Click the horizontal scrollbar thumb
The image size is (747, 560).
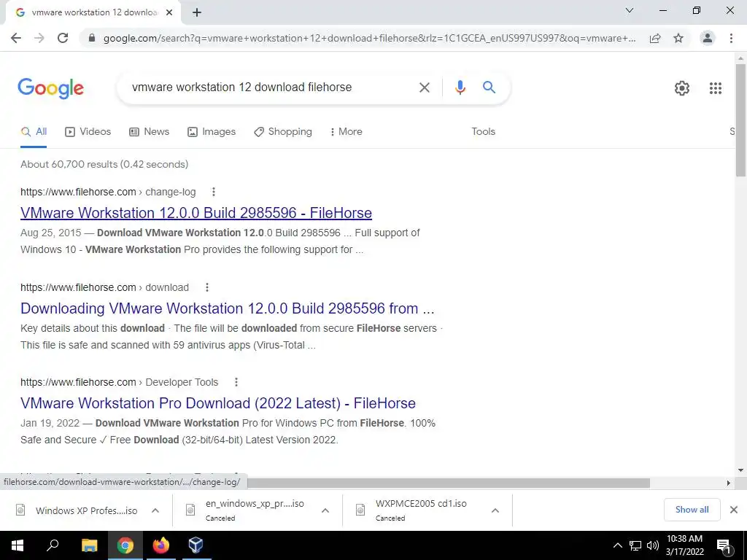[449, 483]
